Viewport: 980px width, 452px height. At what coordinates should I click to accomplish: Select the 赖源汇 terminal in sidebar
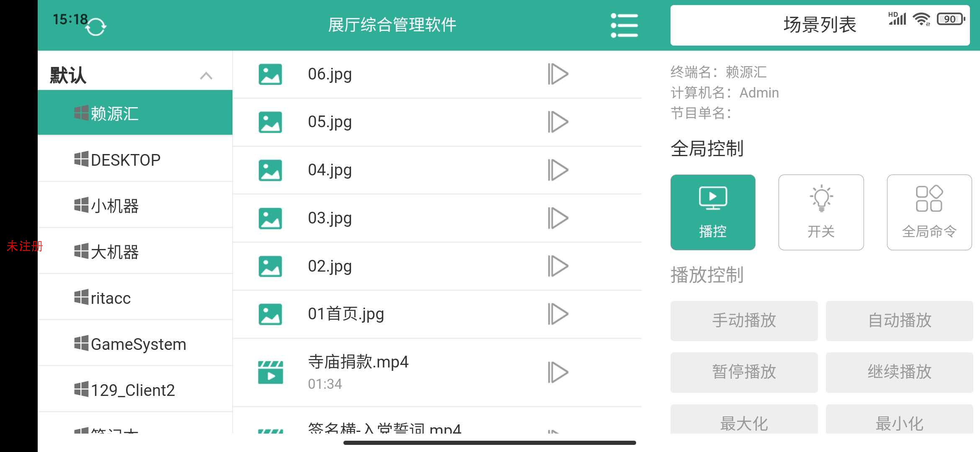pyautogui.click(x=115, y=113)
